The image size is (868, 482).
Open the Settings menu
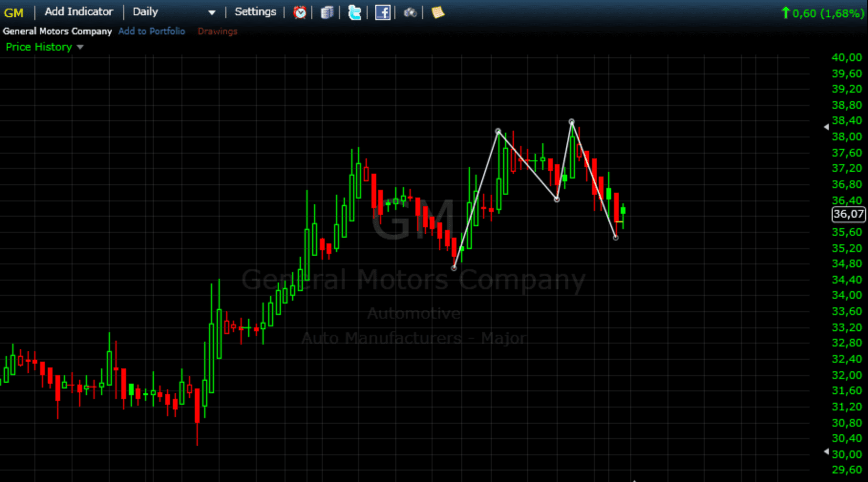[x=255, y=11]
